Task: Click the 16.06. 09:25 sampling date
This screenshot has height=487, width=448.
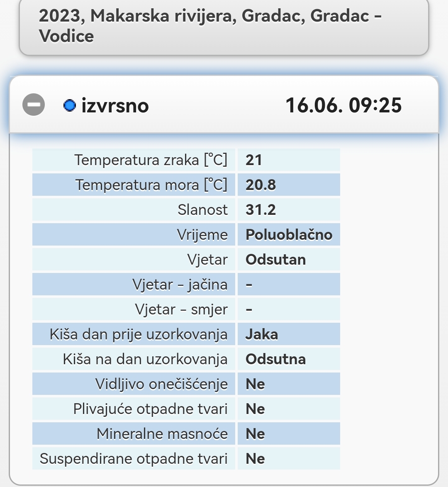Action: tap(343, 105)
